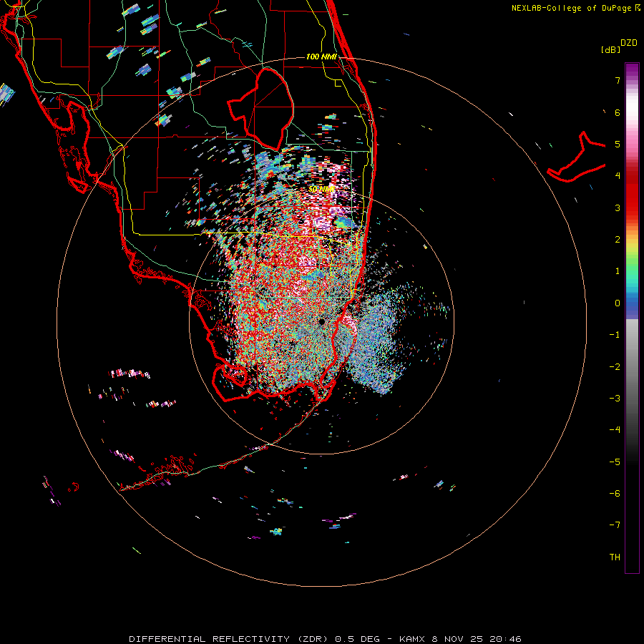The image size is (644, 644).
Task: Click the black KAMX radar site dot
Action: 321,322
